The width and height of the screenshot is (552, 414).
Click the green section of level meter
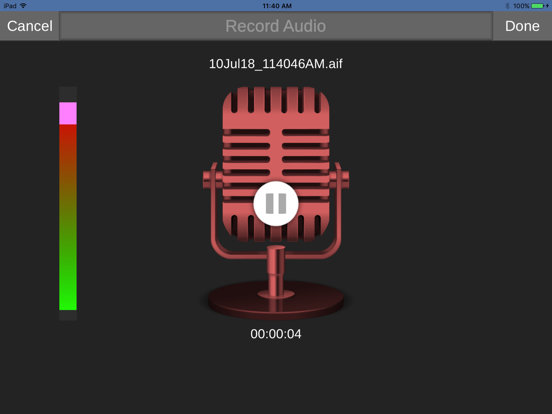tap(68, 282)
